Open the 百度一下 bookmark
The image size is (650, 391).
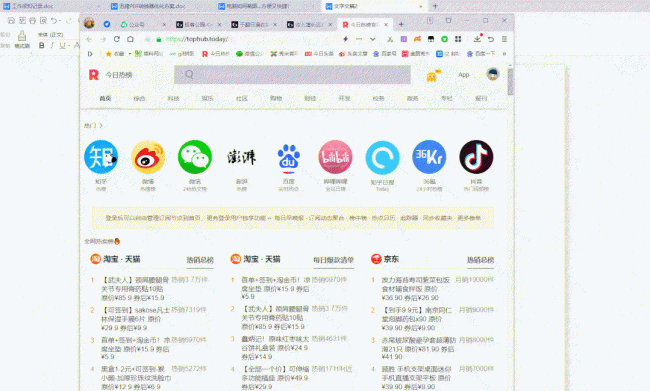[481, 54]
